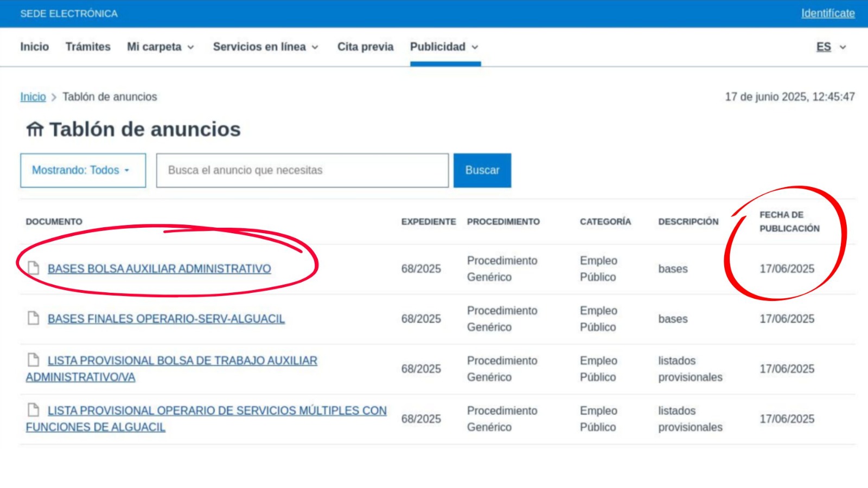The image size is (868, 488).
Task: Open LISTA PROVISIONAL OPERARIO DE SERVICIOS MÚLTIPLES link
Action: click(x=217, y=411)
